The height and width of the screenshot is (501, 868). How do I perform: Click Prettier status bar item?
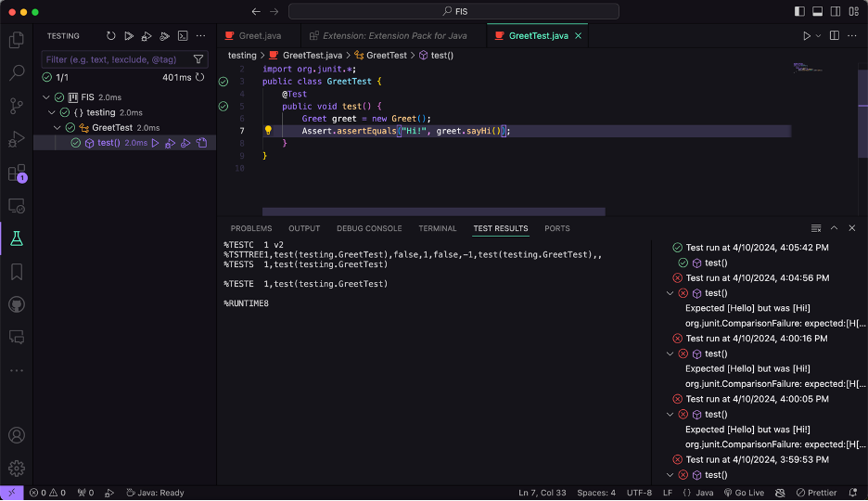click(816, 493)
